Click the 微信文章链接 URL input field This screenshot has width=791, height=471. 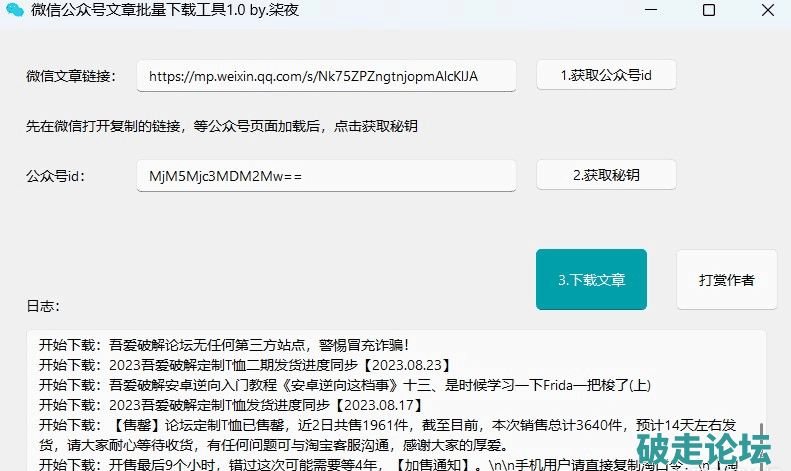pyautogui.click(x=326, y=76)
